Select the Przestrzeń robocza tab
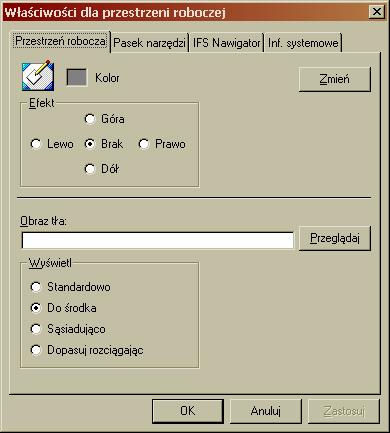This screenshot has height=433, width=390. tap(60, 41)
